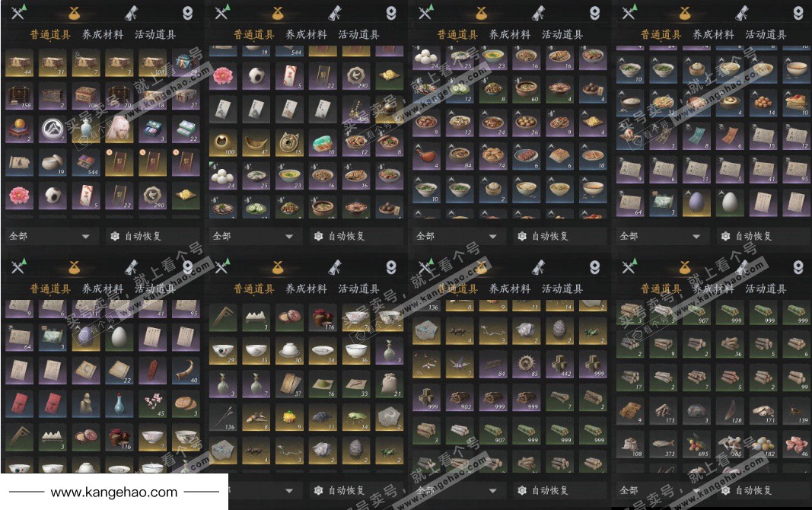Select the white egg beside purple egg, top-right panel

[730, 202]
